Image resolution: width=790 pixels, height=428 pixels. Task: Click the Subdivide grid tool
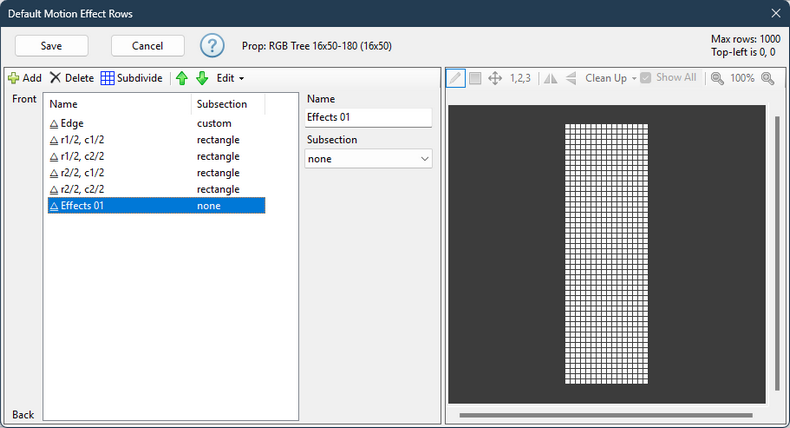(131, 78)
